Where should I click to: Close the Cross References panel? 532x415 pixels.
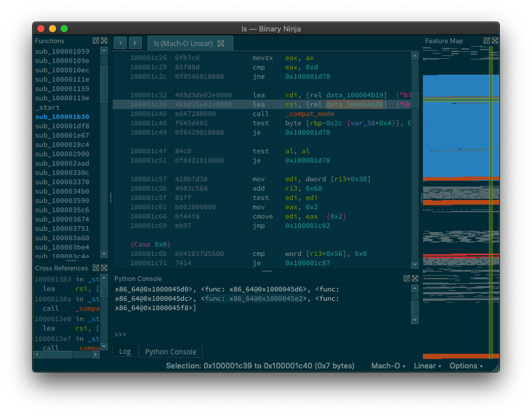pyautogui.click(x=104, y=268)
